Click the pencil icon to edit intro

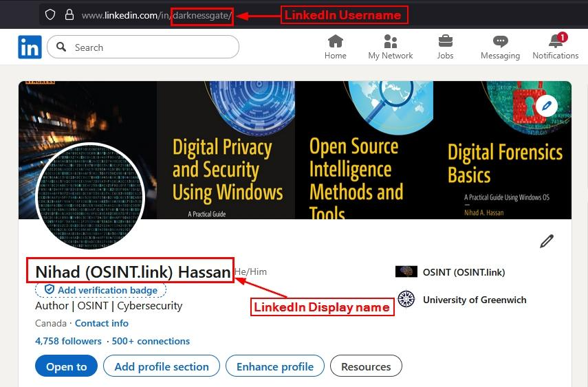click(547, 241)
